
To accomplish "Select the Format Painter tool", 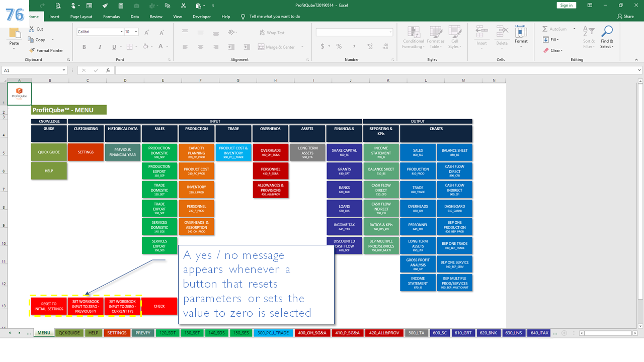I will click(46, 50).
